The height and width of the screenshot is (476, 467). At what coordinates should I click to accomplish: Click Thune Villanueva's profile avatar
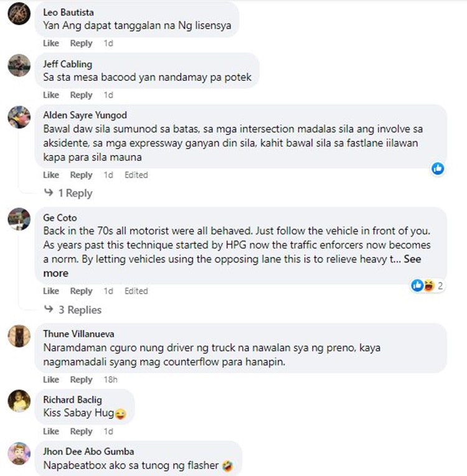[x=19, y=335]
